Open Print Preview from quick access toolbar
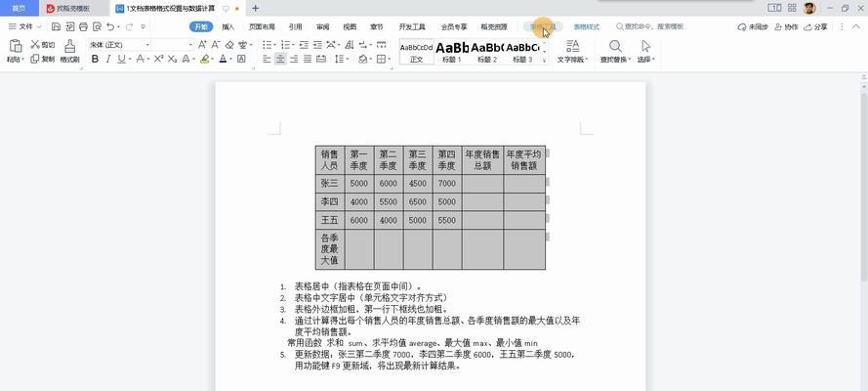This screenshot has height=391, width=868. (x=98, y=26)
